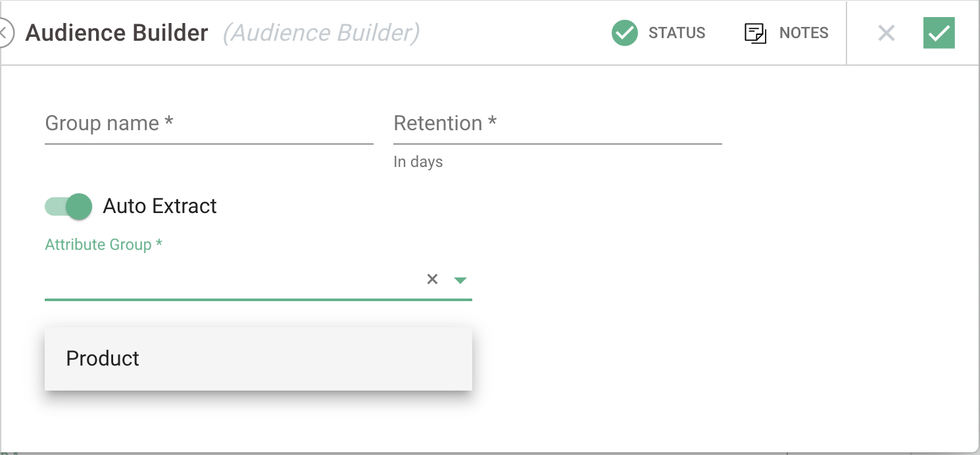
Task: Click the X to cancel changes
Action: 886,32
